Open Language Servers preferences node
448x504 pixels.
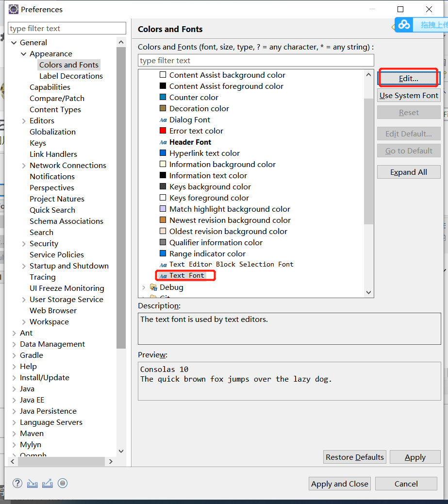click(x=51, y=422)
